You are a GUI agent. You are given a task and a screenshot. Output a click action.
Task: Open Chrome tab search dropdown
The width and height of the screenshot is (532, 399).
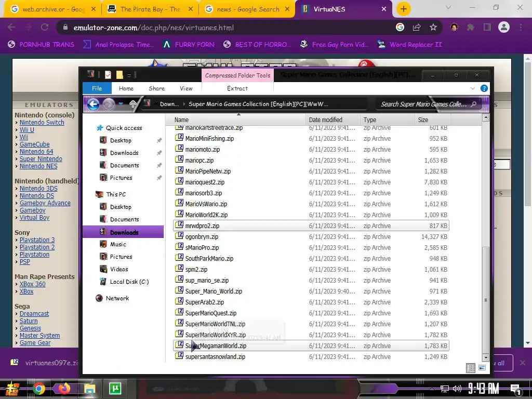click(448, 7)
